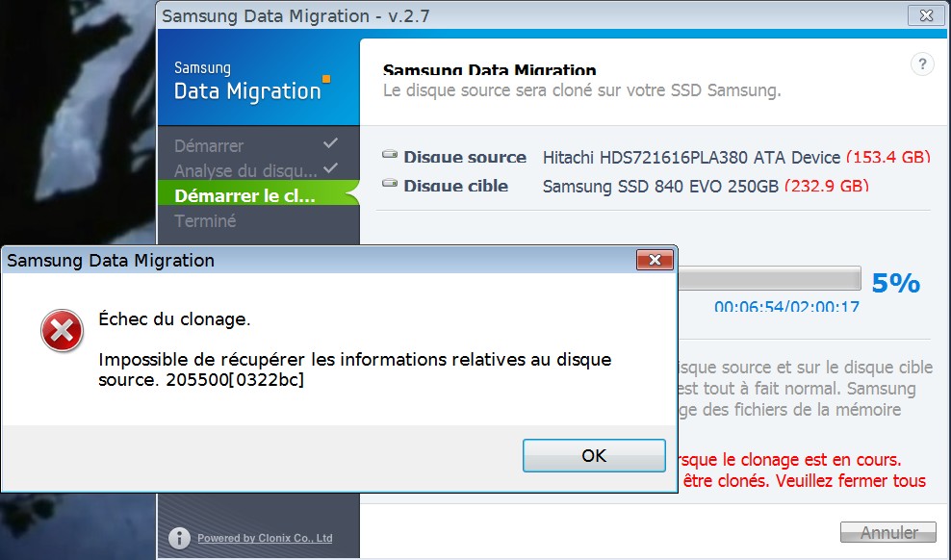Click the Annuler button
This screenshot has height=560, width=951.
(888, 532)
